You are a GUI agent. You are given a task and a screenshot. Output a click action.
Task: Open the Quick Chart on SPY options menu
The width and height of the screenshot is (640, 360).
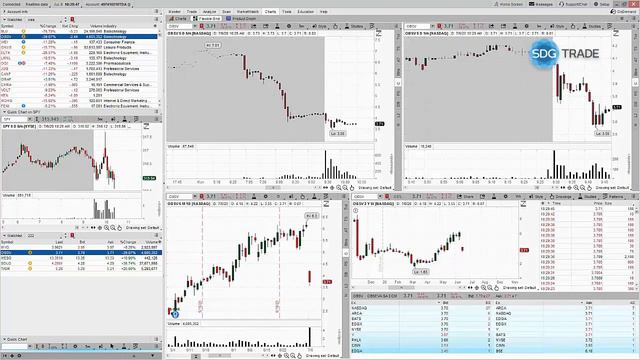tap(157, 112)
